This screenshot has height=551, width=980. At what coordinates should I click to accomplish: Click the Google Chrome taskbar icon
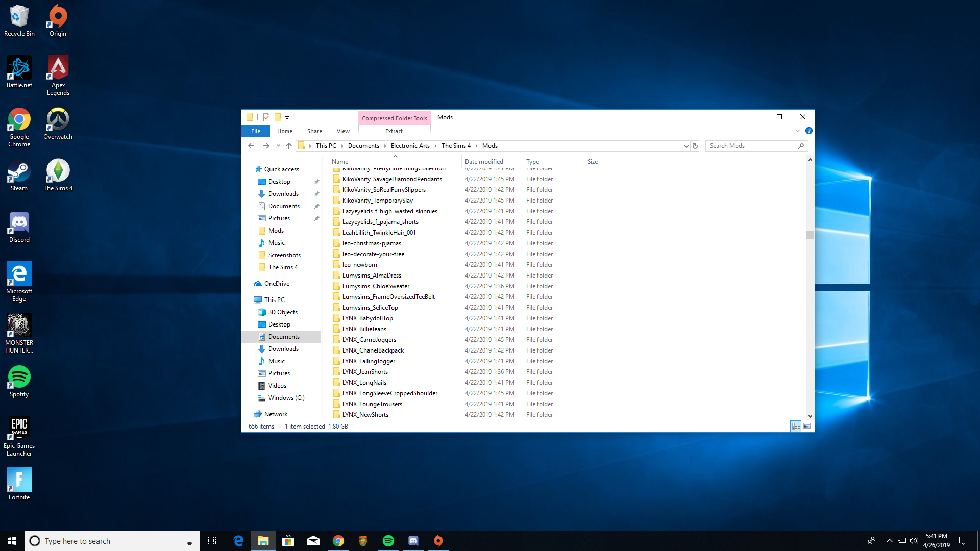click(338, 540)
